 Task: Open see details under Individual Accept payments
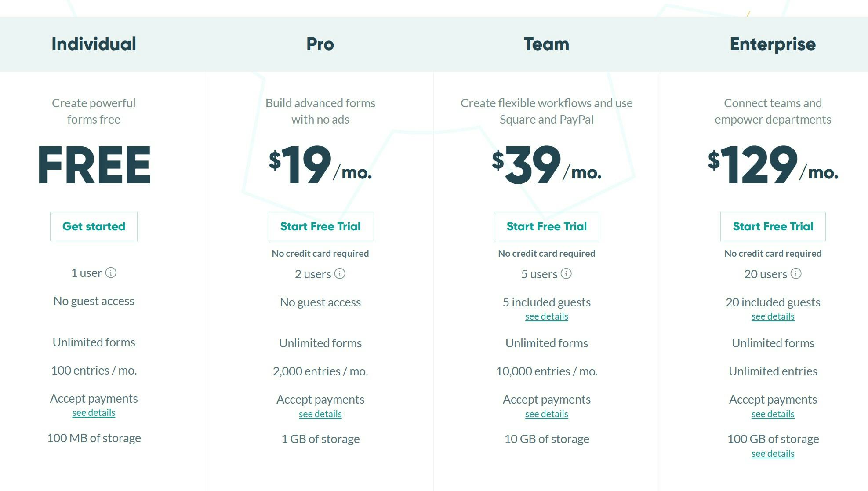point(94,413)
